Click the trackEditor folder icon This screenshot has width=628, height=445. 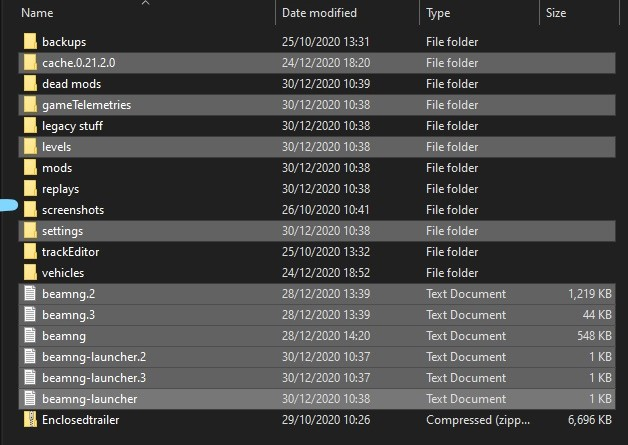click(x=30, y=252)
